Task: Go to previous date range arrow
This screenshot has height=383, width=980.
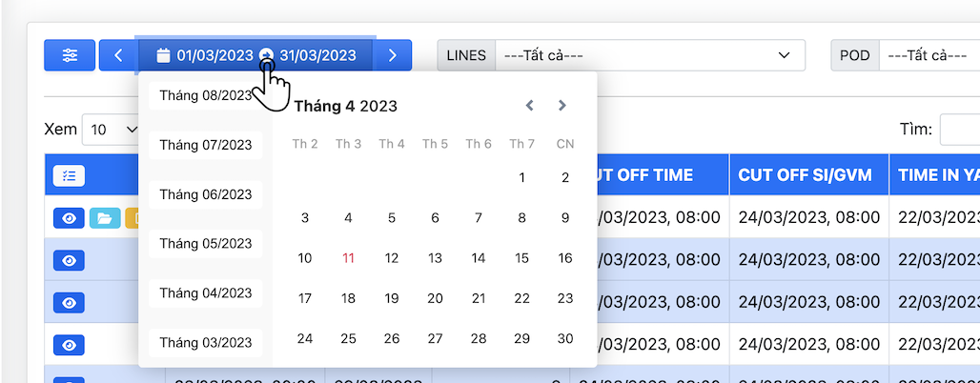Action: 118,55
